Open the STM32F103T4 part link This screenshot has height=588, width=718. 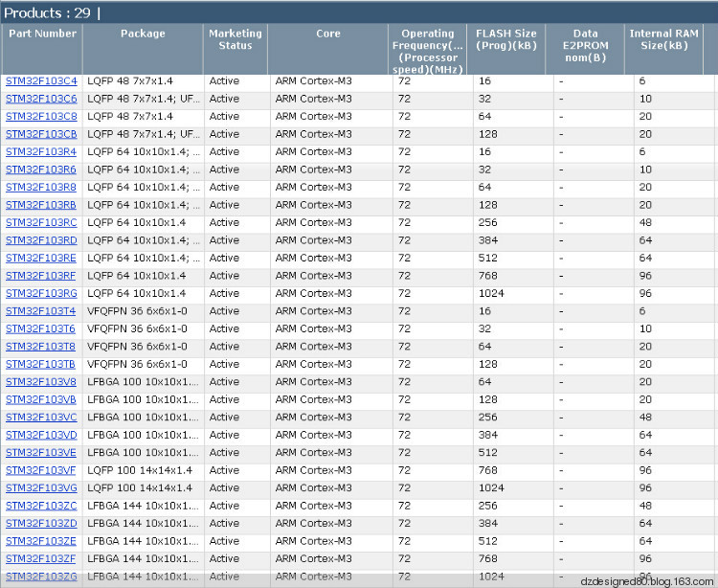(40, 311)
